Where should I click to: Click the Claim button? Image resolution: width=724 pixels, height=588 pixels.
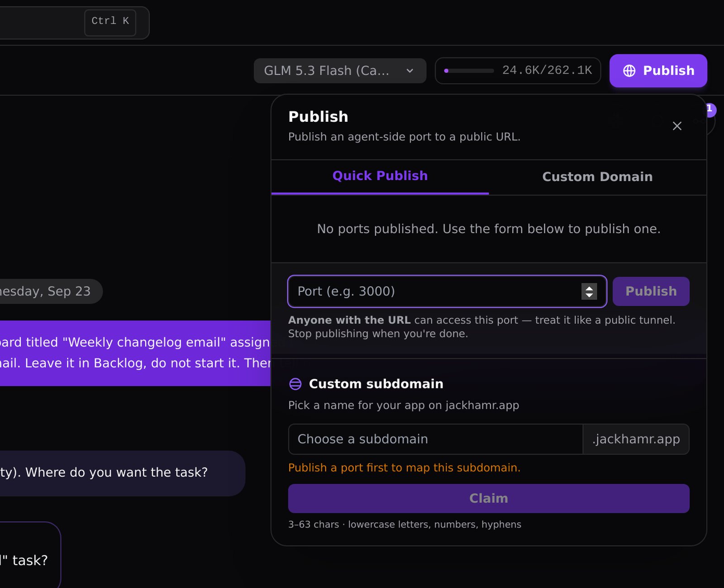pos(489,498)
